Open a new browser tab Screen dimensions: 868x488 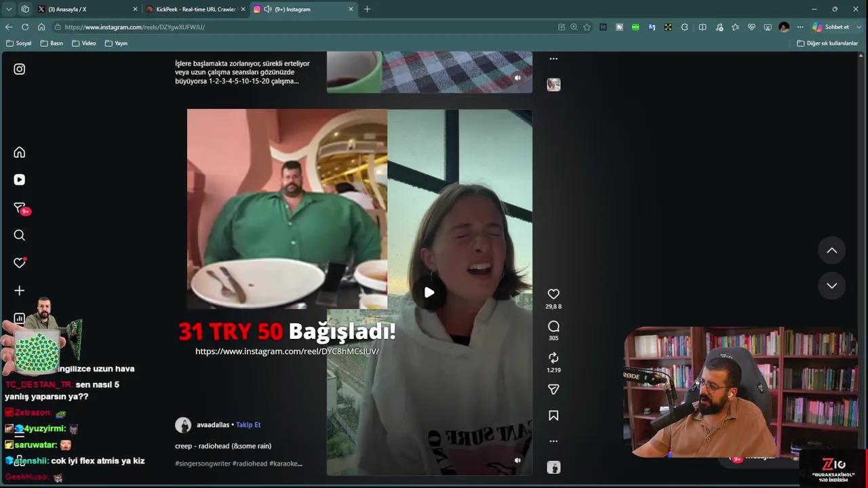click(x=368, y=9)
